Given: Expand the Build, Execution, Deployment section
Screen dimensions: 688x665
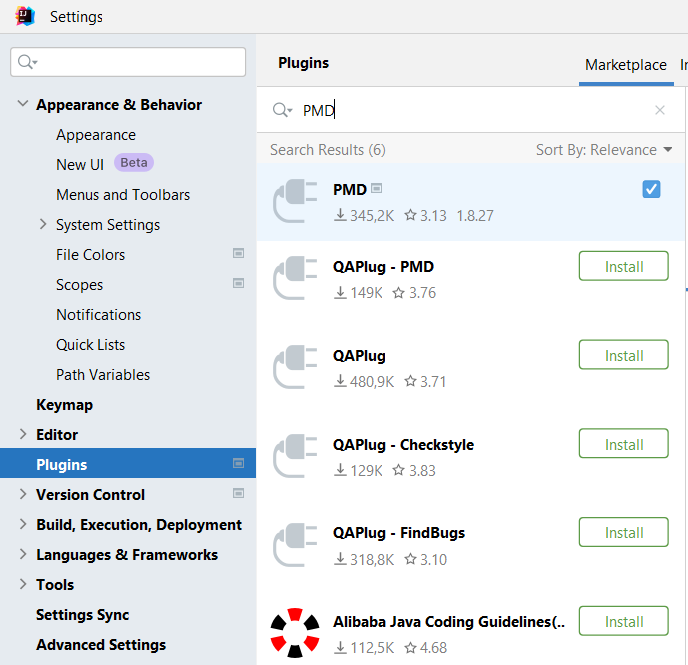Looking at the screenshot, I should pyautogui.click(x=23, y=524).
